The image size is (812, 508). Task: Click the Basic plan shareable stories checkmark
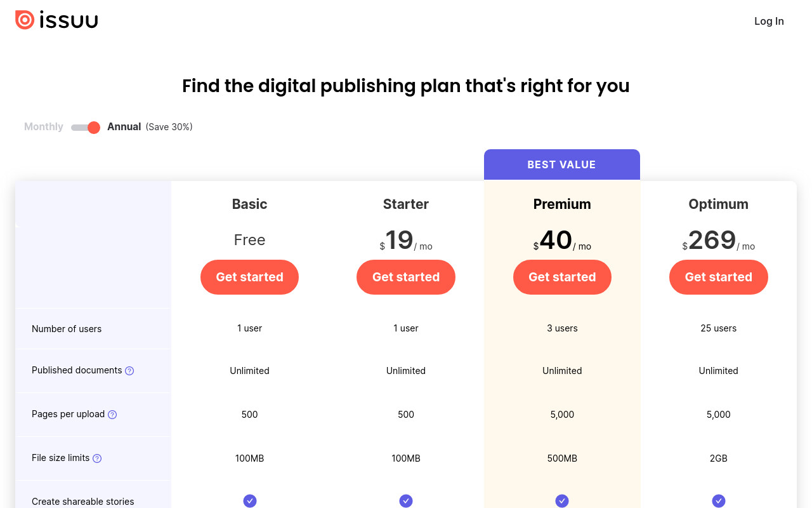(250, 501)
